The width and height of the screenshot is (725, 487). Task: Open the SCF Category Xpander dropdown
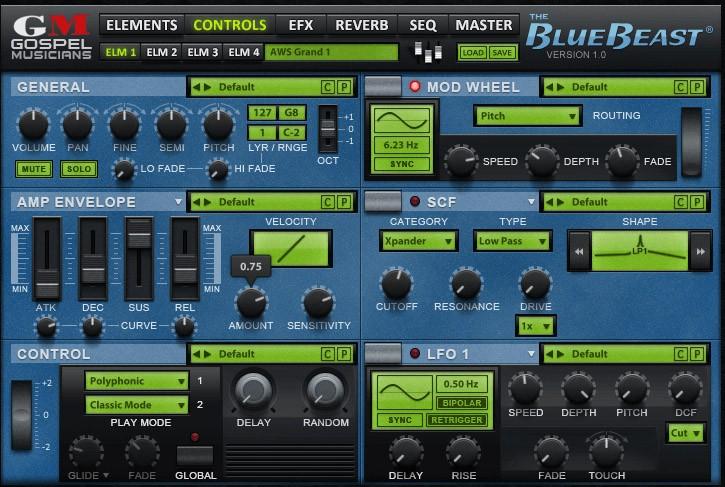417,240
